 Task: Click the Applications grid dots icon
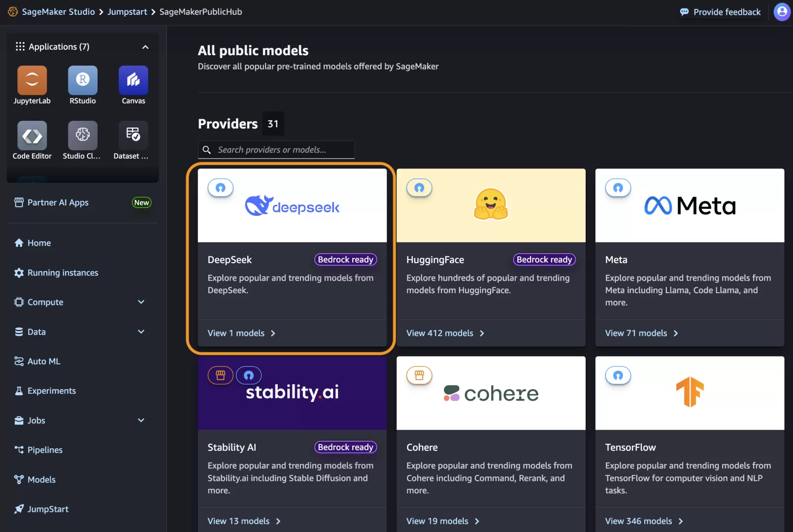[20, 46]
